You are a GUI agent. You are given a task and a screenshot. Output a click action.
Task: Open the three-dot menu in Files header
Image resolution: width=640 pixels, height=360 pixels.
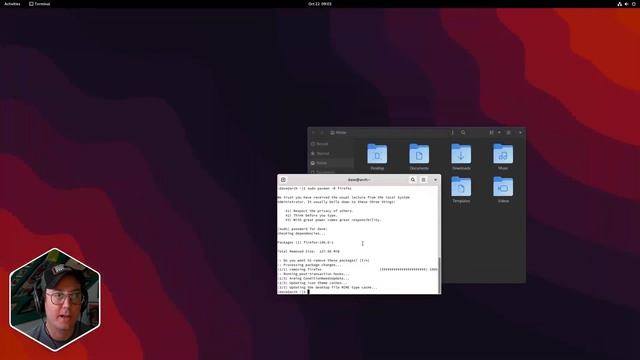coord(452,132)
